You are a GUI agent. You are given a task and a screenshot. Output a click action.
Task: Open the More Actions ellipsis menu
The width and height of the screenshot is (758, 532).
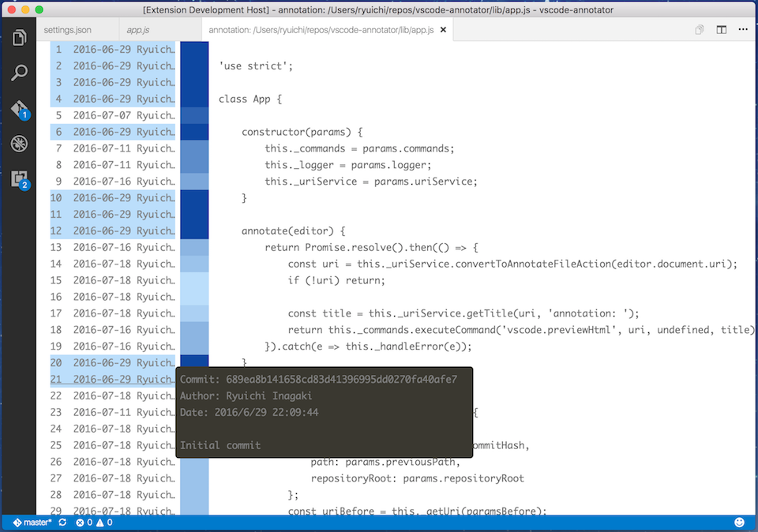pos(743,28)
